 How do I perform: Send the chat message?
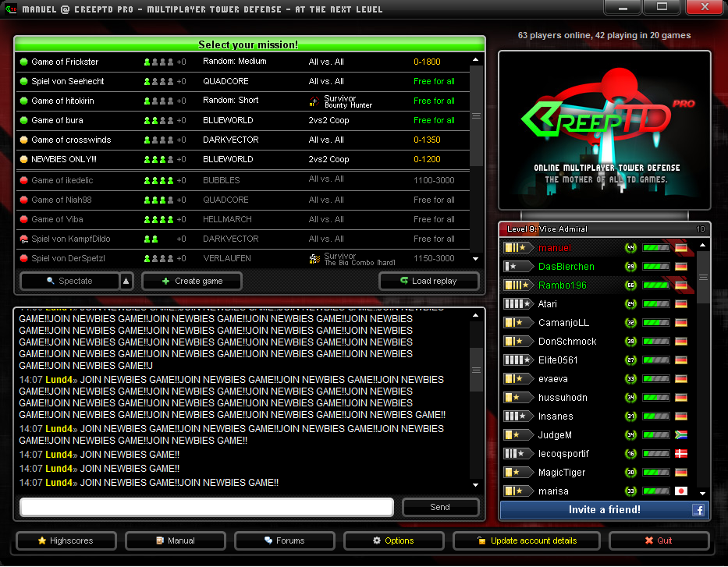[440, 507]
